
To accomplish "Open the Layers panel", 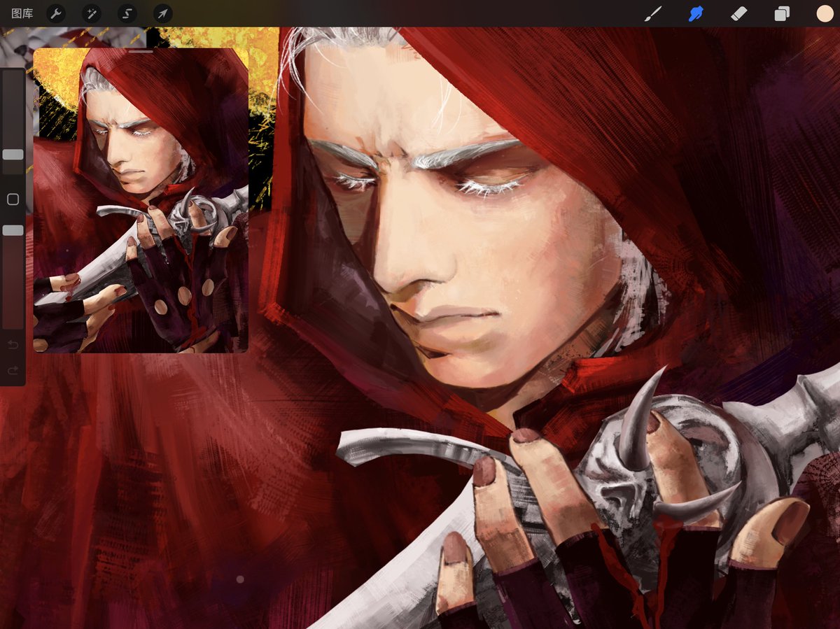I will tap(782, 13).
